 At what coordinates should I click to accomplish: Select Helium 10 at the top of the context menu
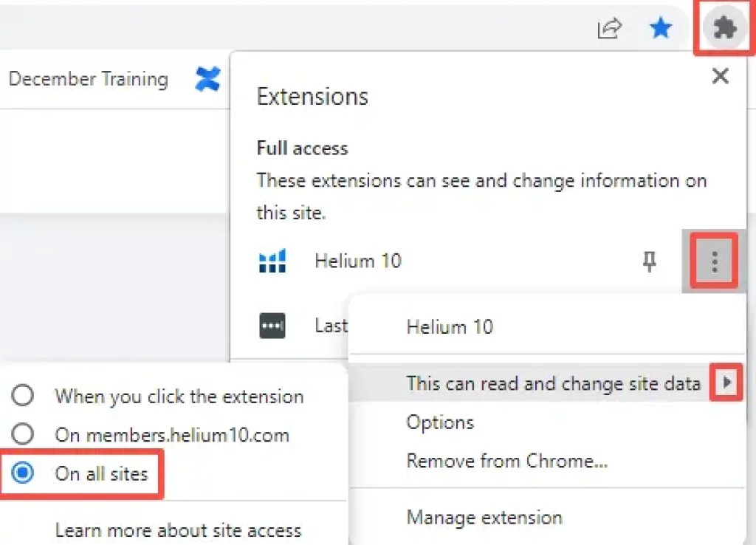[x=449, y=327]
